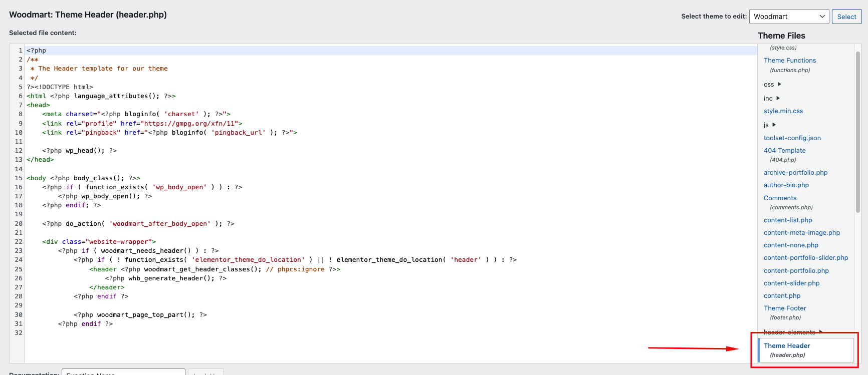Open content-portfolio-slider.php file

(x=806, y=258)
